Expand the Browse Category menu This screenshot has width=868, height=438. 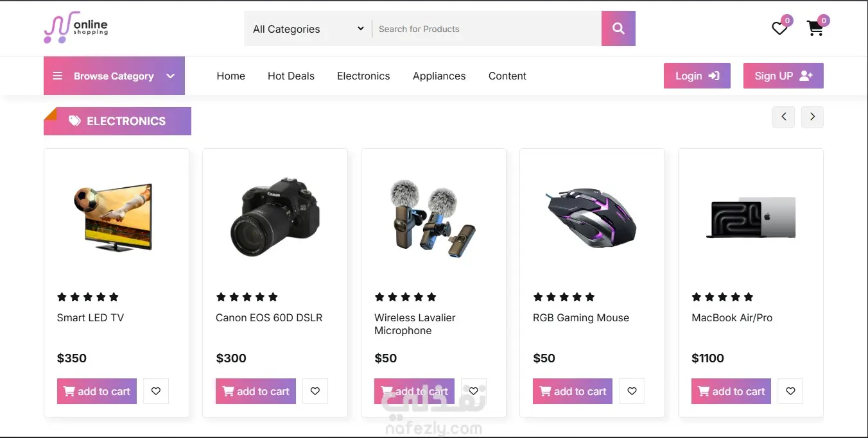pyautogui.click(x=114, y=76)
